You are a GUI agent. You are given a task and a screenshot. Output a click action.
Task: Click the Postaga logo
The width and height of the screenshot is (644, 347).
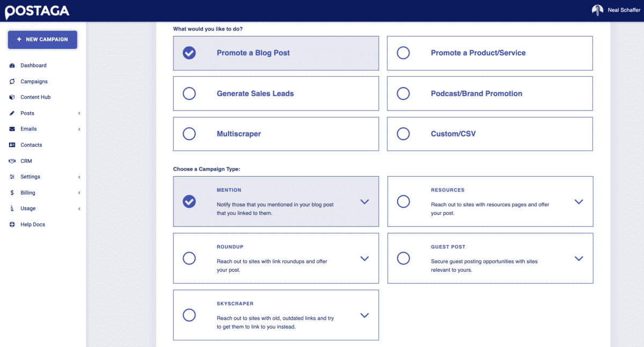pyautogui.click(x=36, y=11)
